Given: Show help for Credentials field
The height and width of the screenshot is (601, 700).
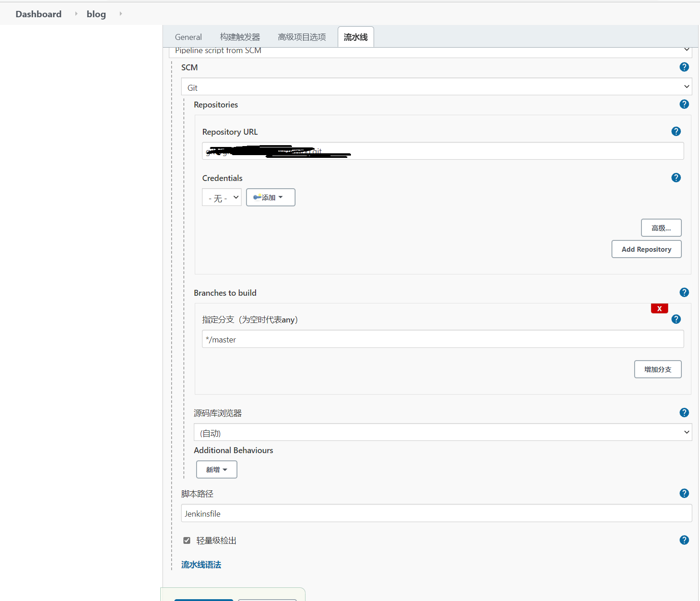Looking at the screenshot, I should (676, 178).
